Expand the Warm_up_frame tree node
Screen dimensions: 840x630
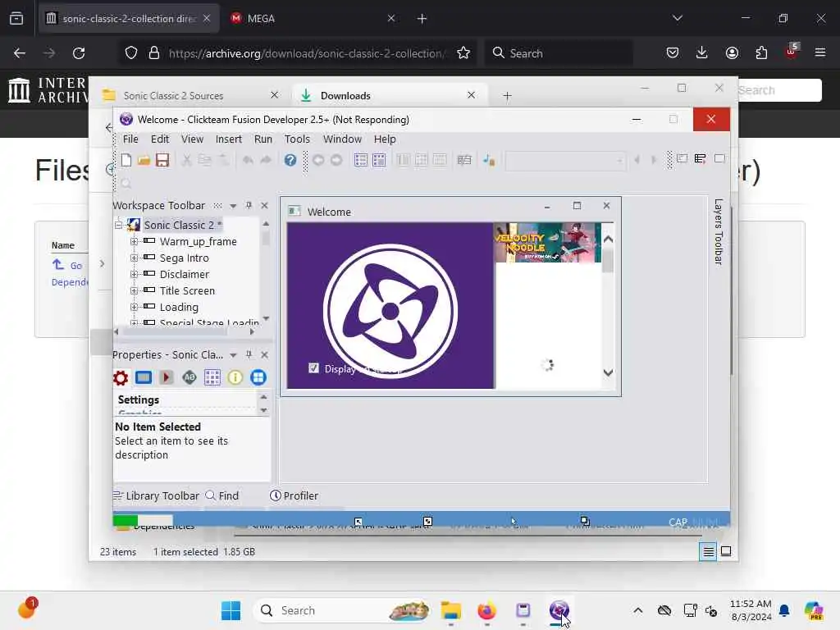134,242
